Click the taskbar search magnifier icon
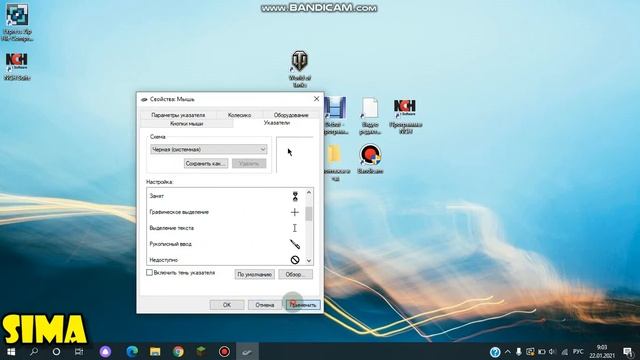640x360 pixels. pyautogui.click(x=34, y=351)
